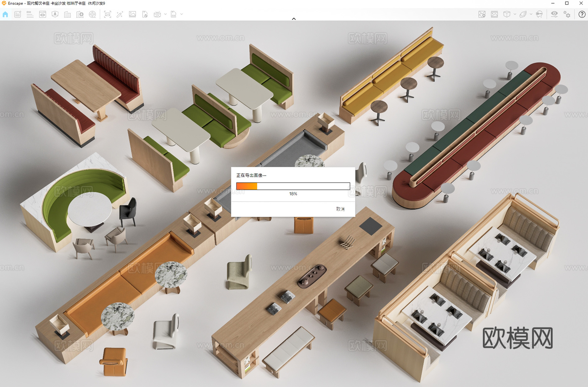Open the site context map icon

point(55,14)
